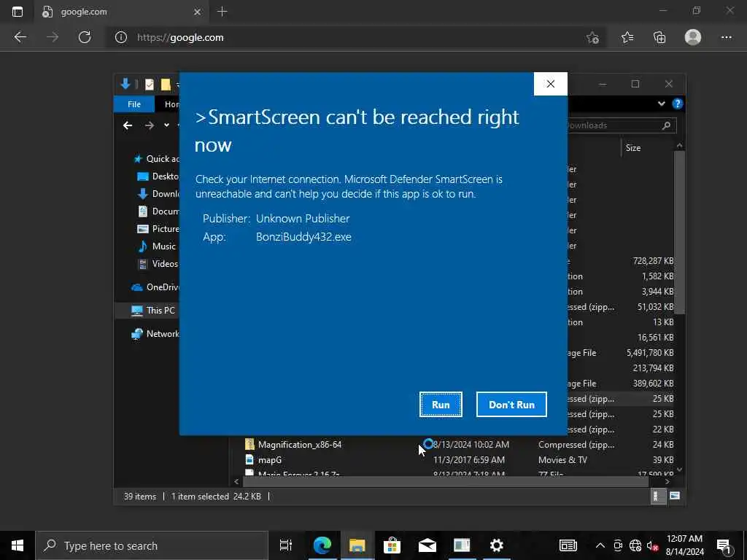Open the Home tab in File Explorer
The image size is (747, 560).
(171, 104)
